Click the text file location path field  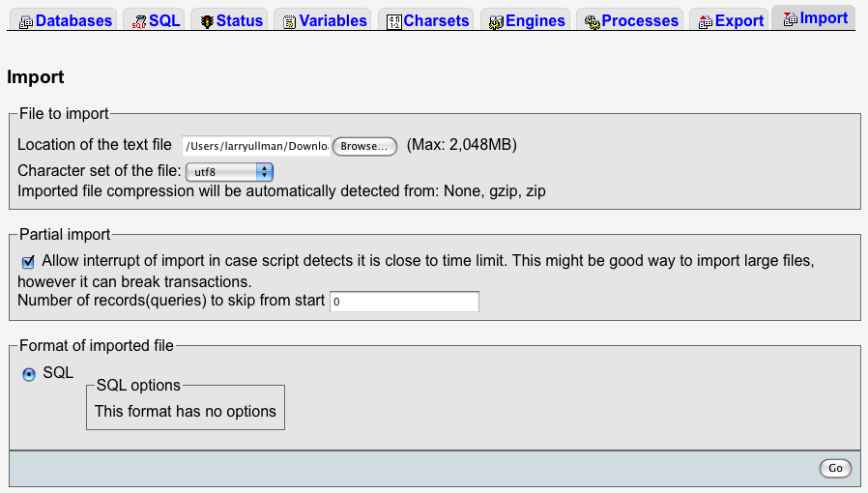[x=256, y=146]
